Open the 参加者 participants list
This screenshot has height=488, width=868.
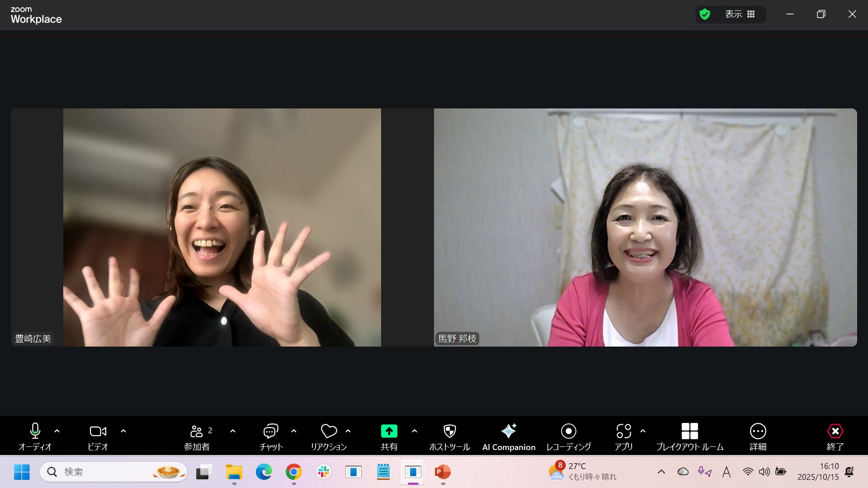pos(197,436)
